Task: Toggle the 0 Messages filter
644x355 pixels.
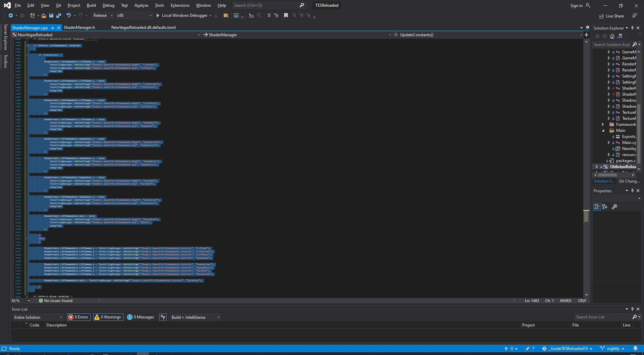Action: tap(141, 317)
